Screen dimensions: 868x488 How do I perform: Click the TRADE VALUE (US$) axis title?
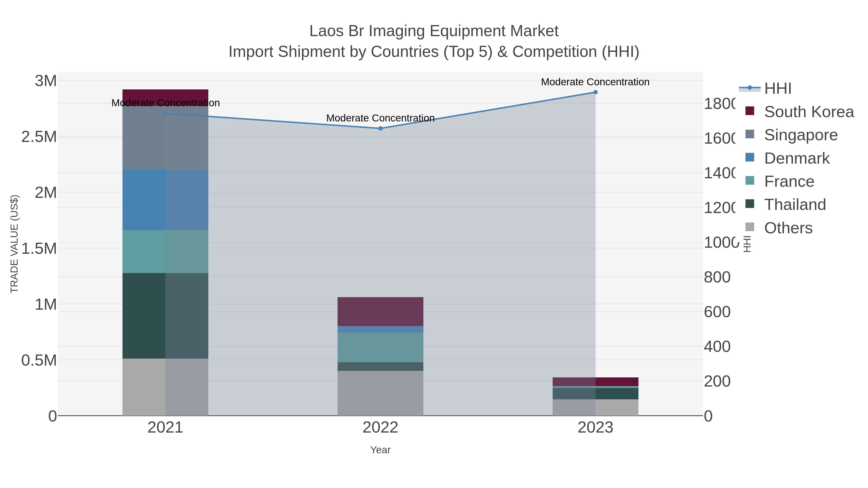pyautogui.click(x=14, y=244)
